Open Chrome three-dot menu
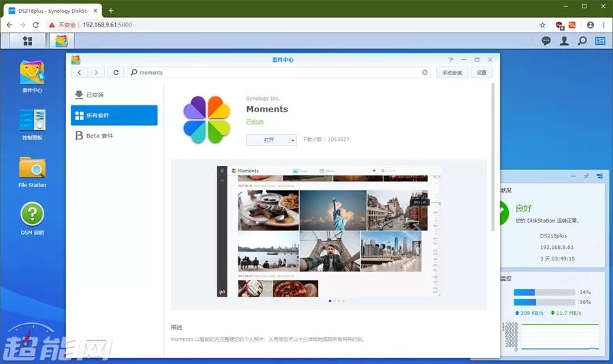 point(603,25)
